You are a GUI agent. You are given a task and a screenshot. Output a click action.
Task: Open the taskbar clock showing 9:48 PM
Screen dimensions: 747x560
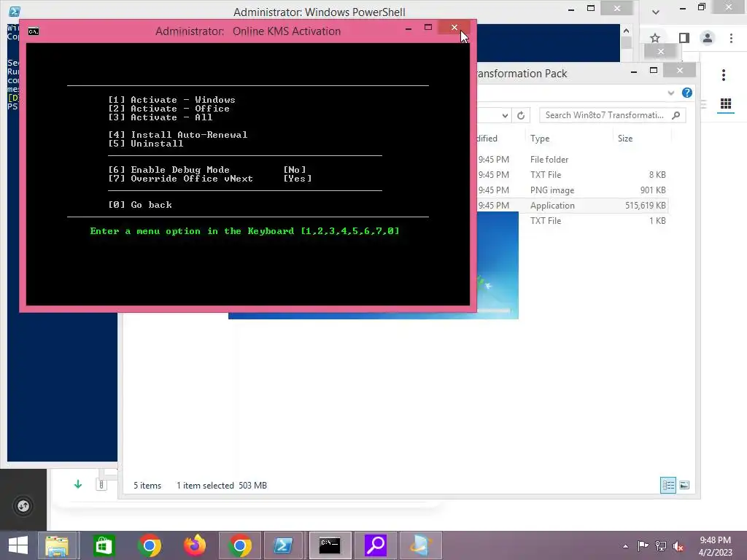(715, 545)
